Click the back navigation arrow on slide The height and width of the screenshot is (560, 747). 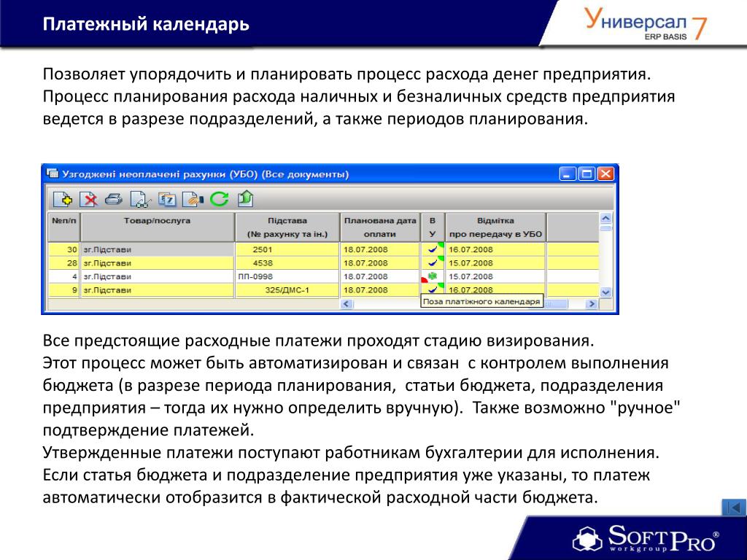point(734,507)
